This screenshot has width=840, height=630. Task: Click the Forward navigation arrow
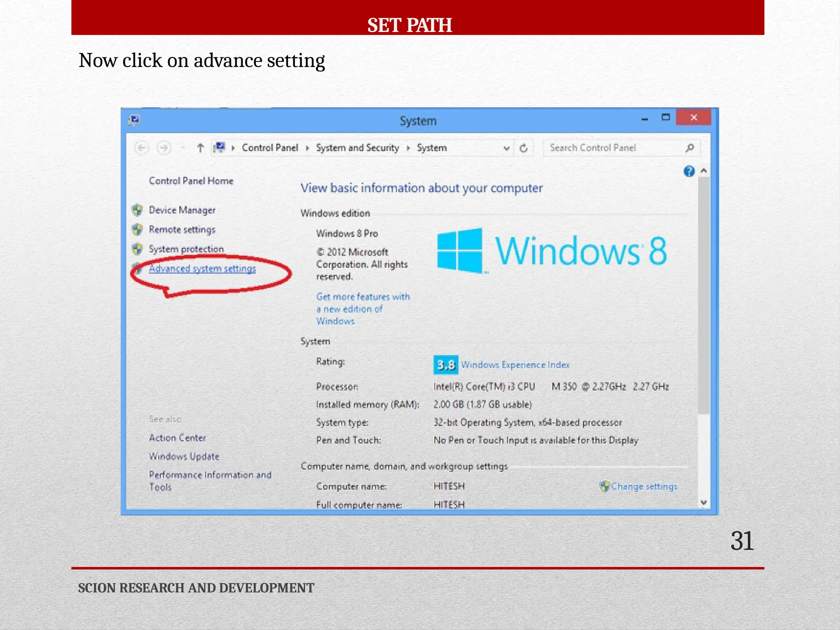click(x=164, y=148)
